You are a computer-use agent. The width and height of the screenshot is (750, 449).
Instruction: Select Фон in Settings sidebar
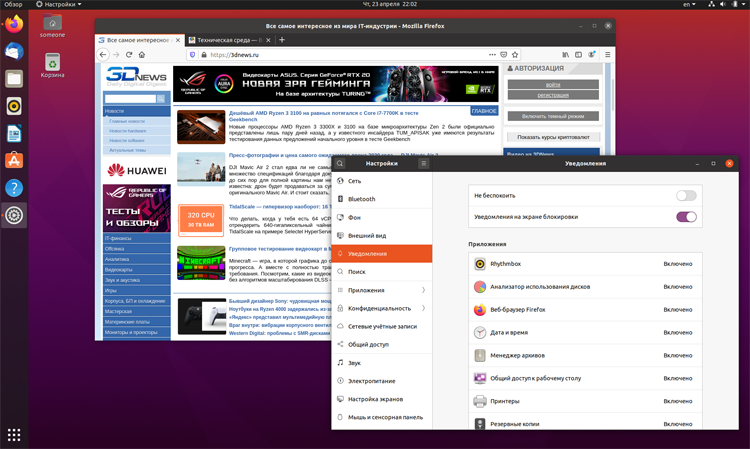point(382,217)
